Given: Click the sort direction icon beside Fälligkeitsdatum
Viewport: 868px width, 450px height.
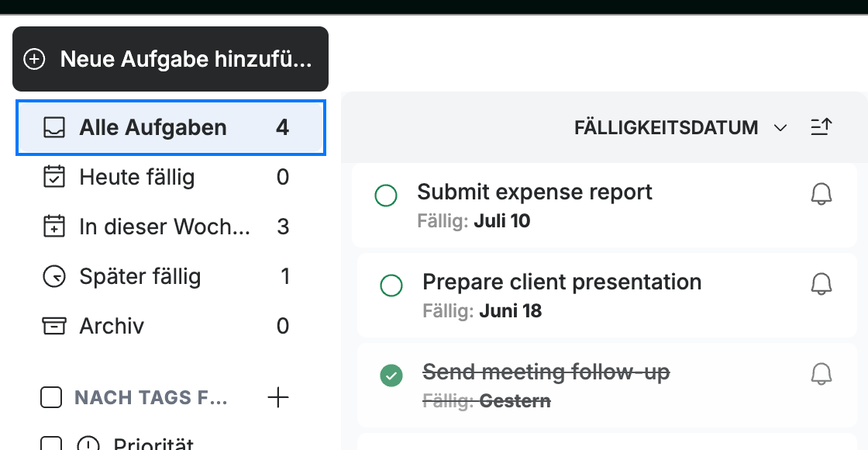Looking at the screenshot, I should pos(821,127).
